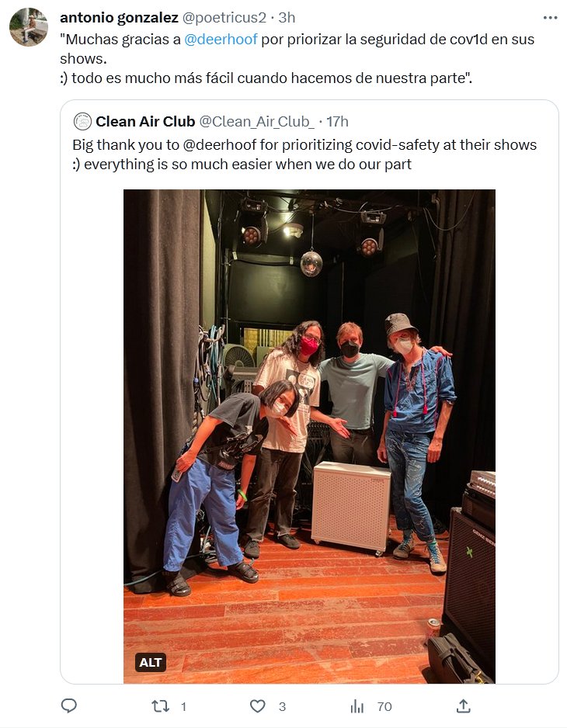View the retweet count number 1
This screenshot has height=728, width=567.
pos(183,706)
